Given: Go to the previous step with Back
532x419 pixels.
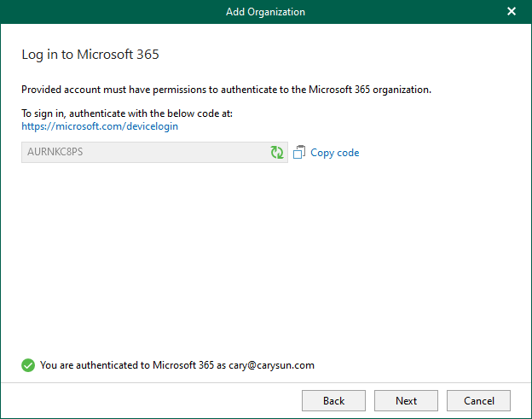Looking at the screenshot, I should click(333, 400).
